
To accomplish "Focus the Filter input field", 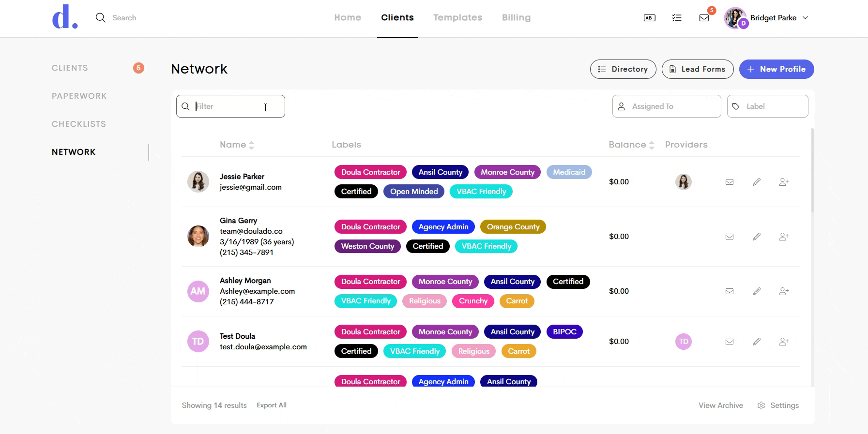I will pos(230,106).
